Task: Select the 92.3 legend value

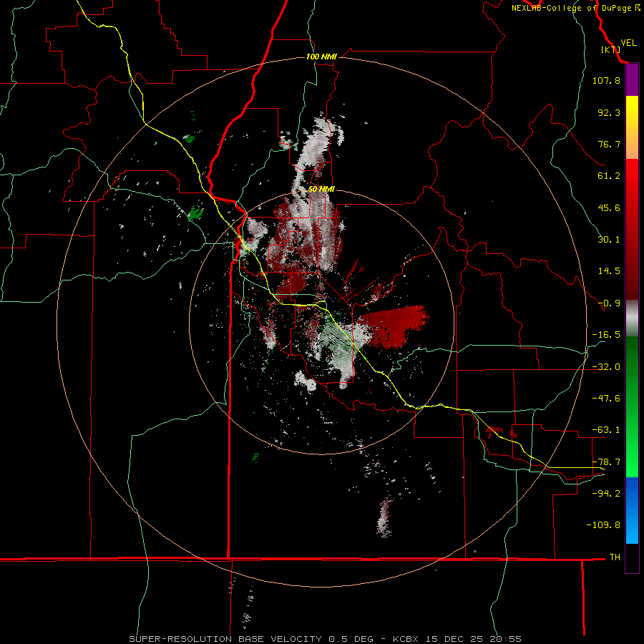Action: (609, 112)
